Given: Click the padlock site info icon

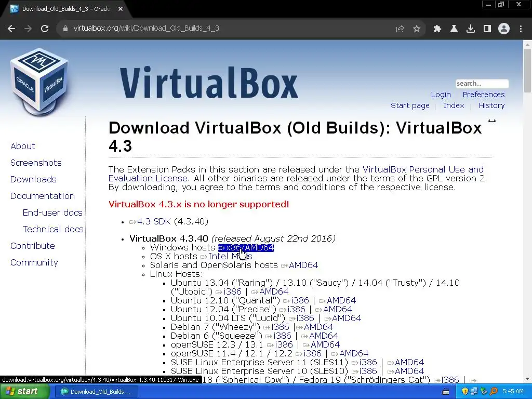Looking at the screenshot, I should tap(65, 29).
